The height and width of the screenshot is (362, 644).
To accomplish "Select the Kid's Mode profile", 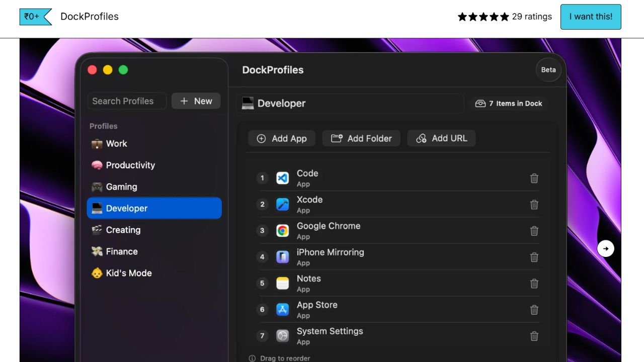I will 154,273.
